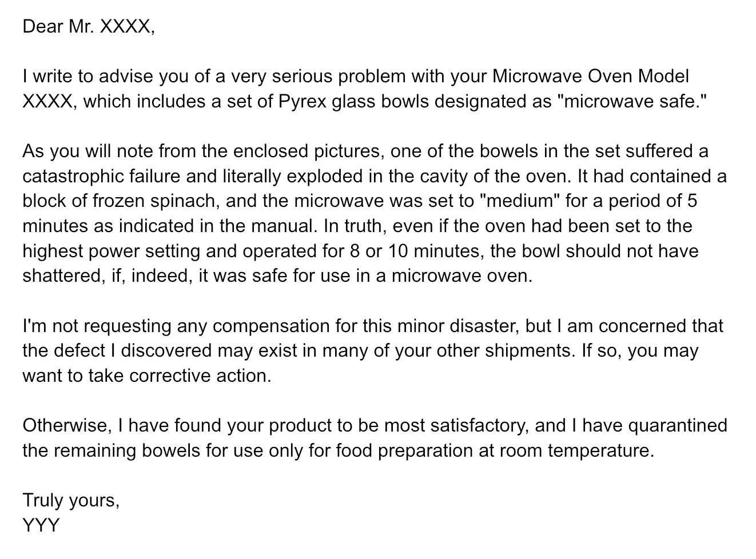The height and width of the screenshot is (559, 756).
Task: Click the closing 'Truly yours,'
Action: click(x=71, y=500)
